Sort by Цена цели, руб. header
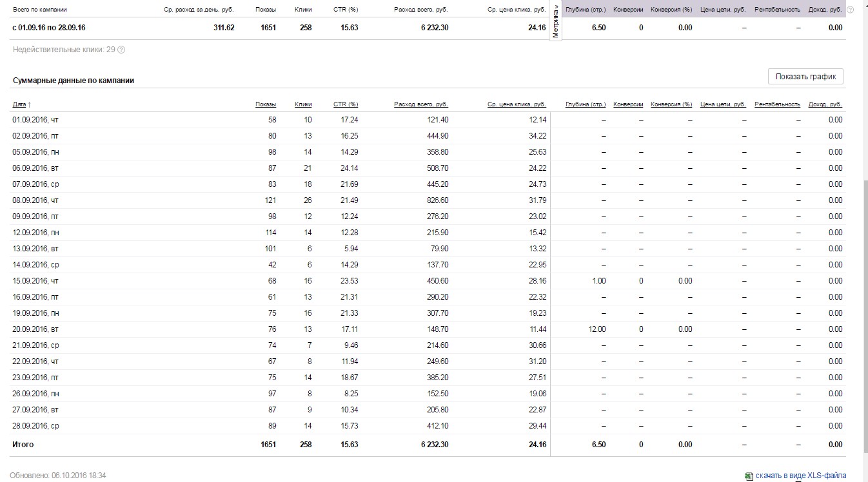Screen dimensions: 868x482 (x=723, y=104)
